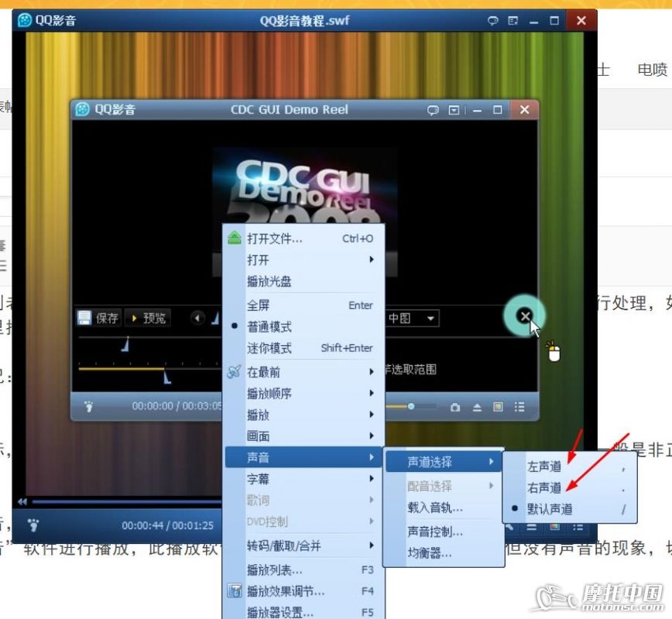This screenshot has height=619, width=672.
Task: Expand the 转码/截取/合并 submenu
Action: point(303,545)
